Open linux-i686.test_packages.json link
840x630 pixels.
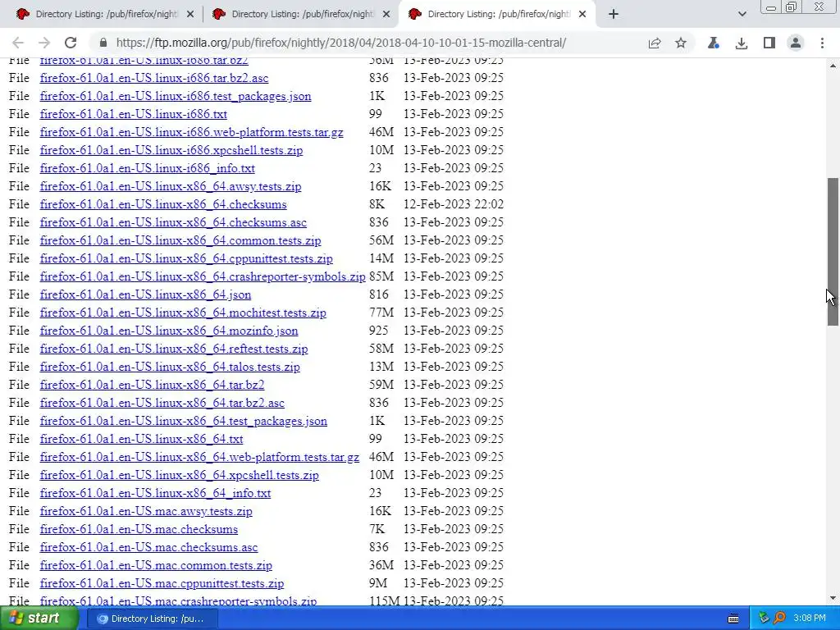click(x=176, y=97)
